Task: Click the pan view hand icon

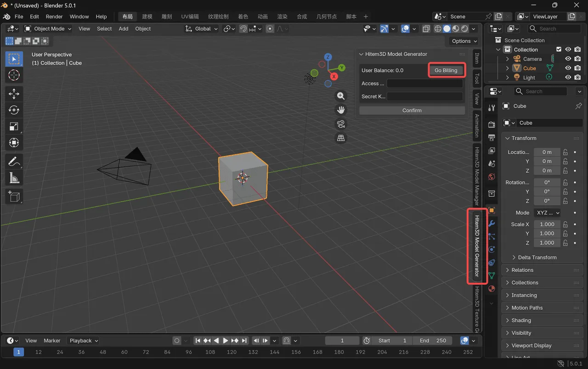Action: [x=341, y=110]
